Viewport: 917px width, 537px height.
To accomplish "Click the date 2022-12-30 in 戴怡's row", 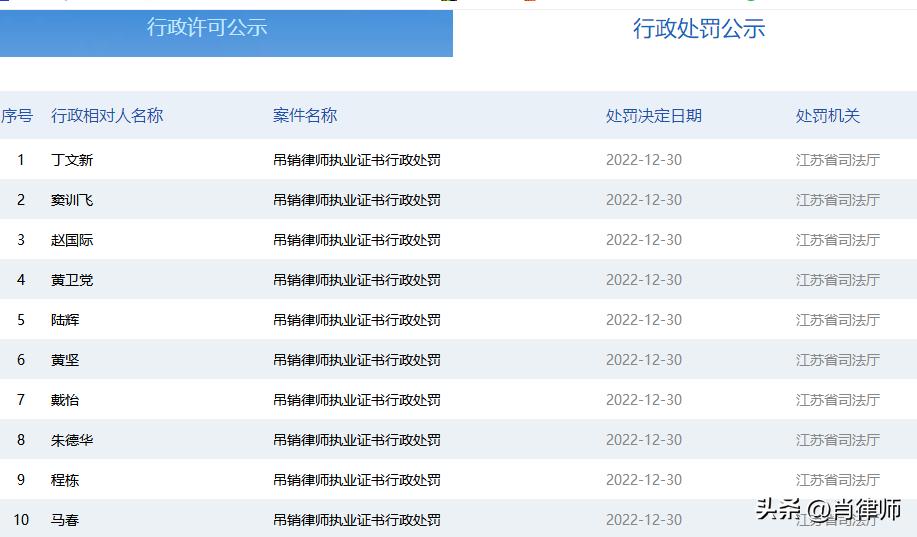I will (644, 400).
